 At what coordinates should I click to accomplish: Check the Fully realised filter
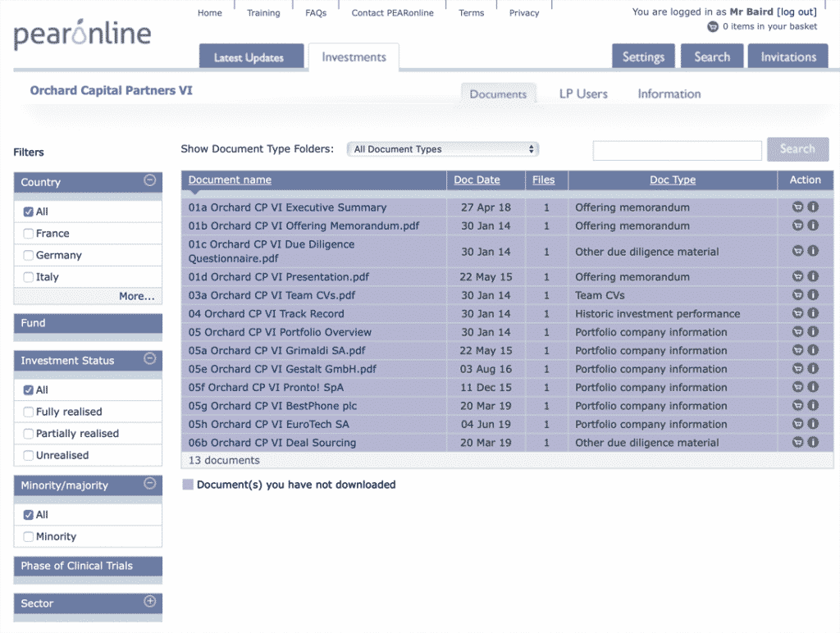pyautogui.click(x=29, y=412)
